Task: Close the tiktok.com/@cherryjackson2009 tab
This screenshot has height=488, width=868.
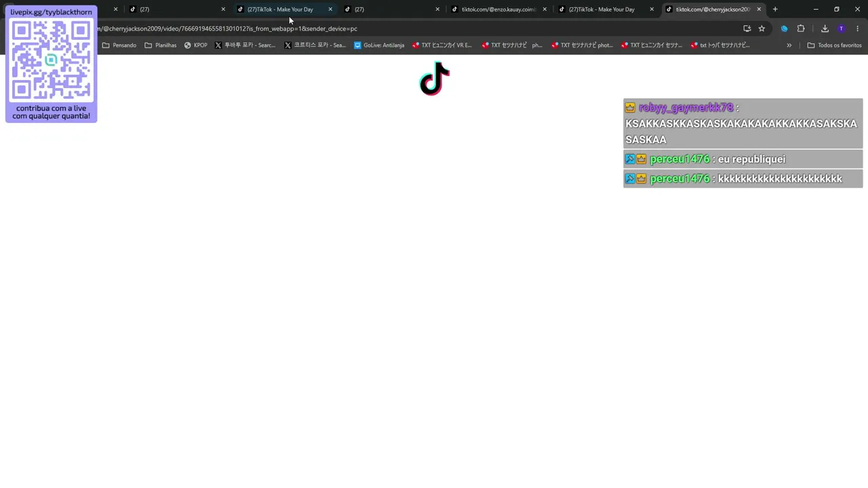Action: (759, 9)
